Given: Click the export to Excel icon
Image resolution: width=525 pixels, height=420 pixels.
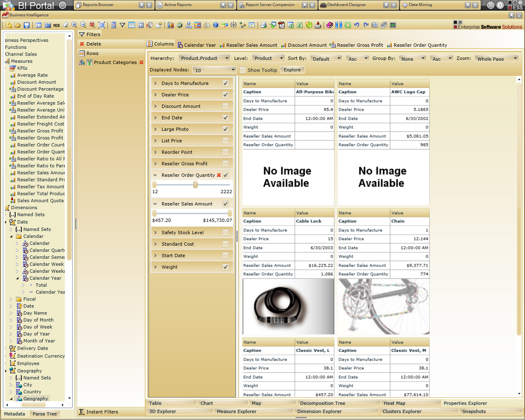Looking at the screenshot, I should point(300,25).
